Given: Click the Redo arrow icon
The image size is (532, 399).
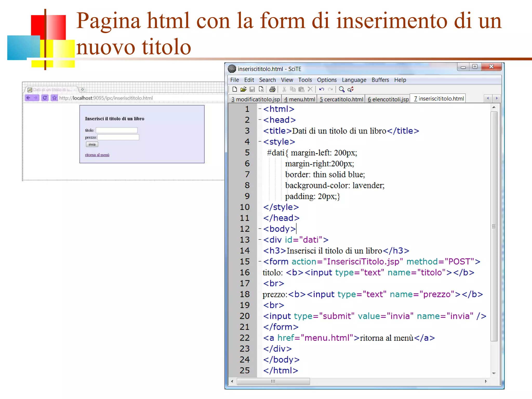Looking at the screenshot, I should 330,89.
